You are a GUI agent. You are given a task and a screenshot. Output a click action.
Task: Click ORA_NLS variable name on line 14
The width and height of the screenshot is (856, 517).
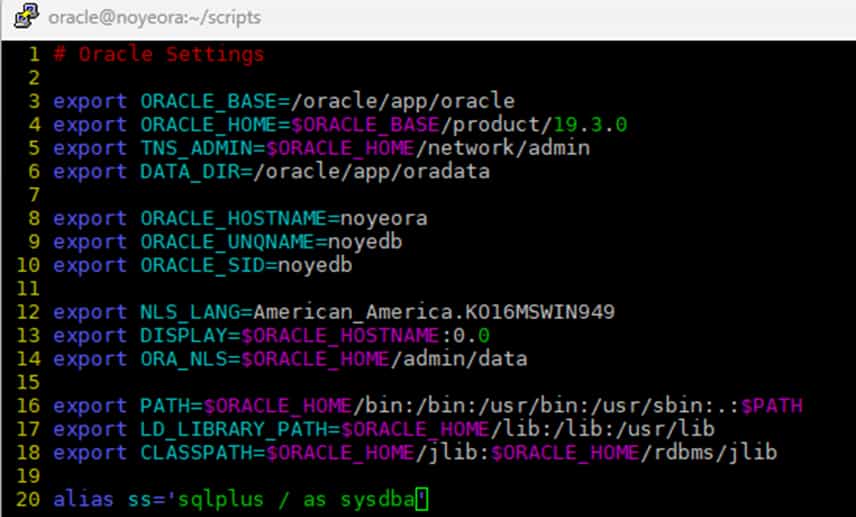pos(184,359)
